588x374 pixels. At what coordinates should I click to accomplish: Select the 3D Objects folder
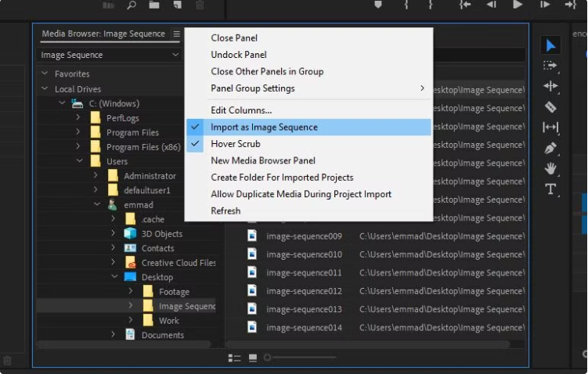click(x=161, y=234)
